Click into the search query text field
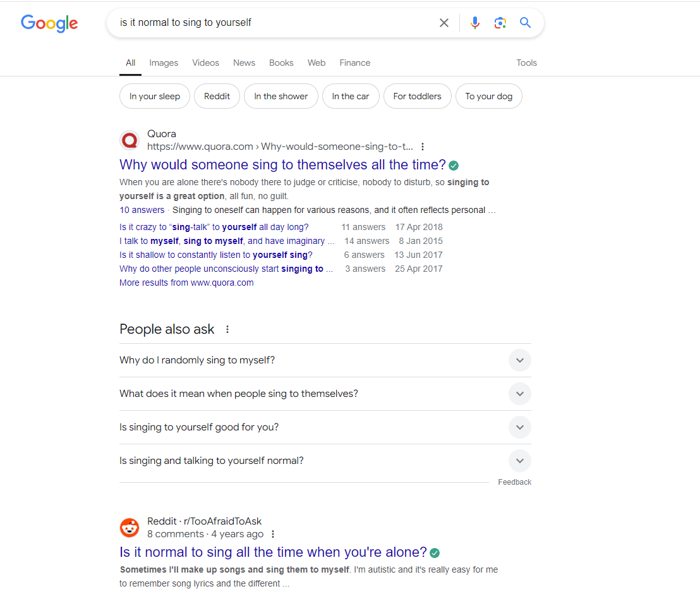 point(272,23)
